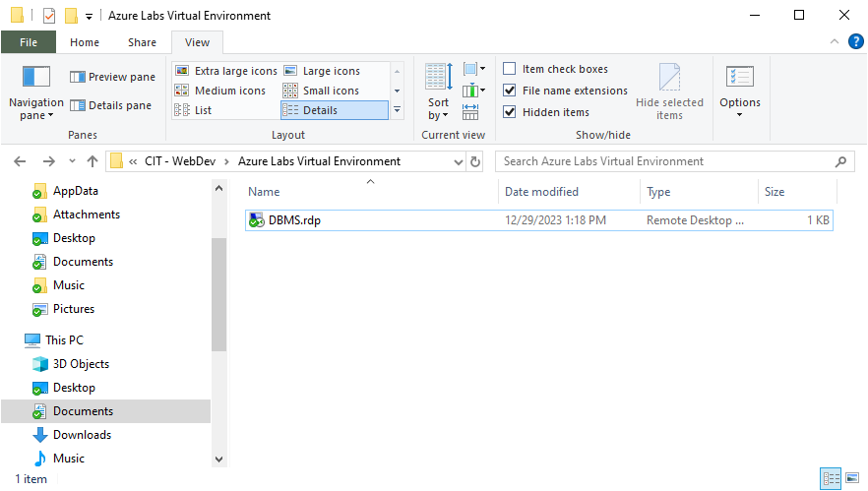The width and height of the screenshot is (868, 491).
Task: Uncheck Hidden items
Action: pos(546,112)
